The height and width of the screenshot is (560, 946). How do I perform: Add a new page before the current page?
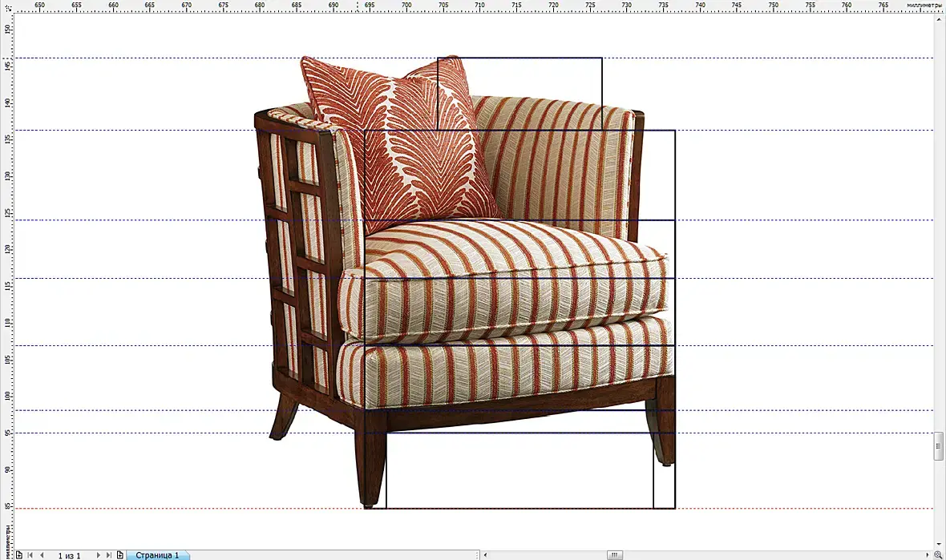tap(18, 555)
